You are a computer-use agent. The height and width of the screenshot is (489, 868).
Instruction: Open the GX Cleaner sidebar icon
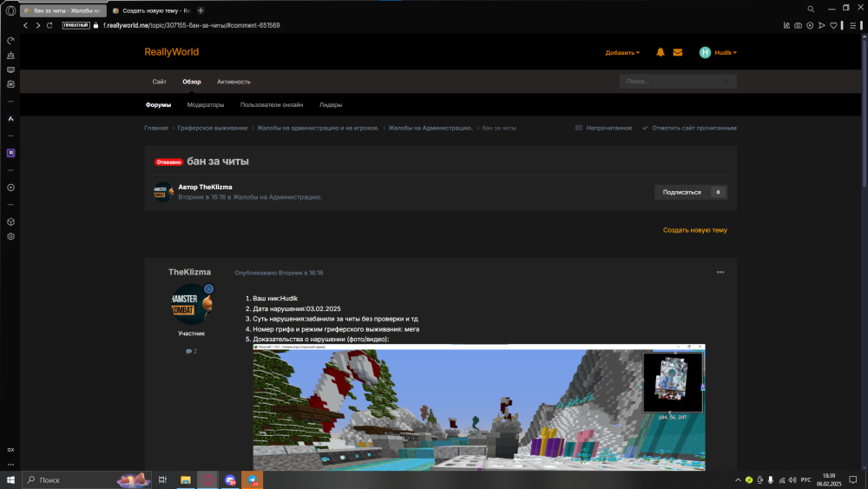click(x=10, y=56)
